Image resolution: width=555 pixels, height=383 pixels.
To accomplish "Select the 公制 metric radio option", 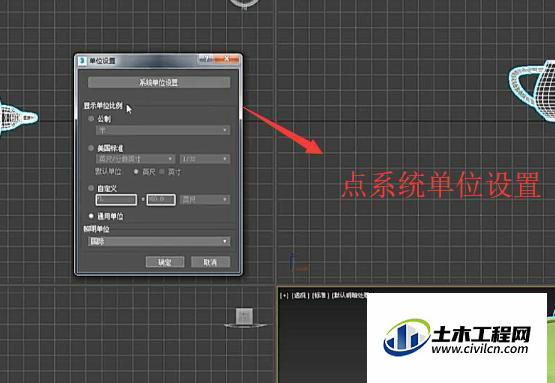I will [x=91, y=119].
